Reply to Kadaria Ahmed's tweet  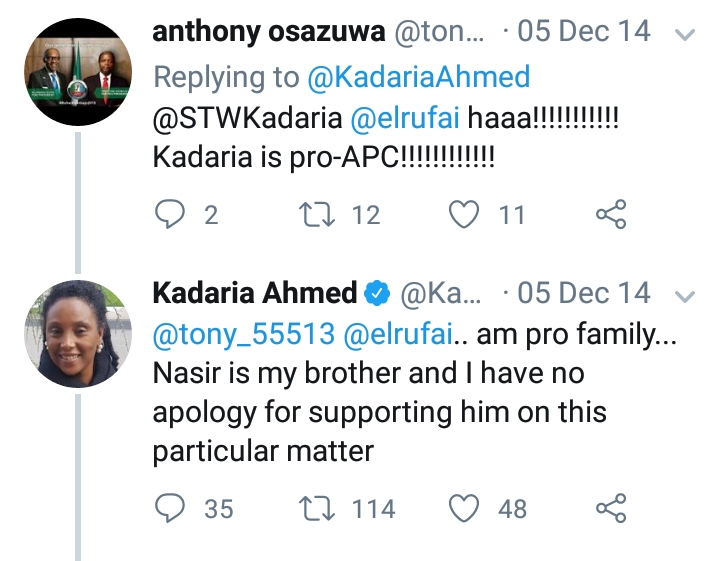tap(173, 509)
